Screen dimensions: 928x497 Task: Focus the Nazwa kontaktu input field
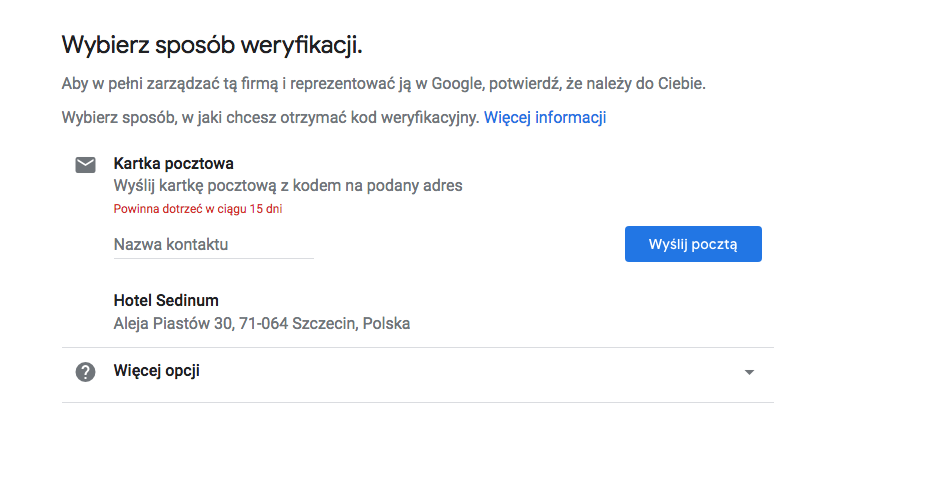[x=214, y=244]
